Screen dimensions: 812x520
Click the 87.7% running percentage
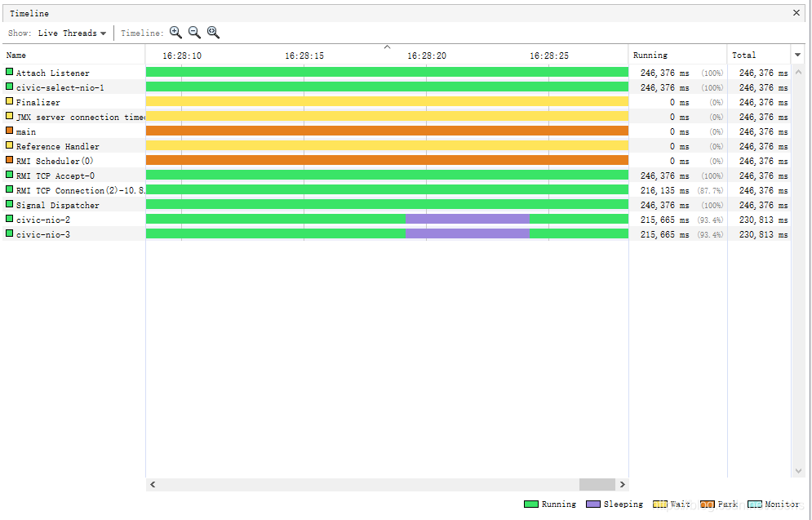click(x=710, y=190)
